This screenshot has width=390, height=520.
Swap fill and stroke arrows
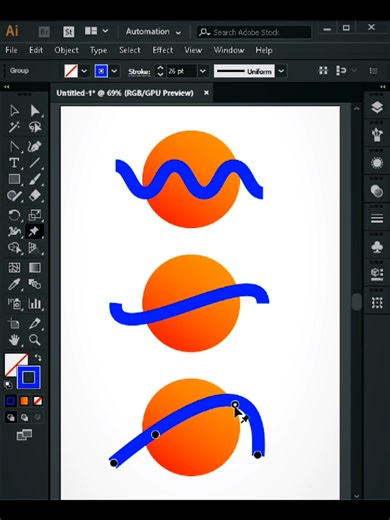(38, 358)
